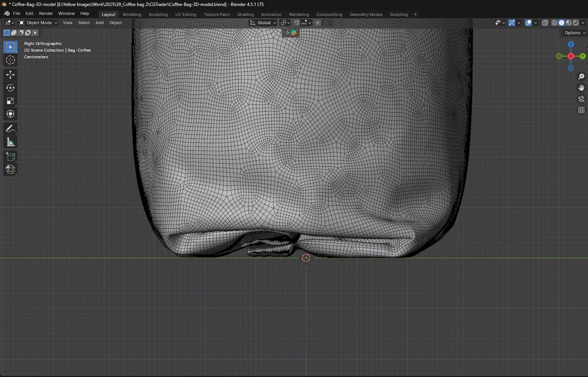Activate the Cursor tool
Viewport: 588px width, 377px height.
tap(10, 60)
